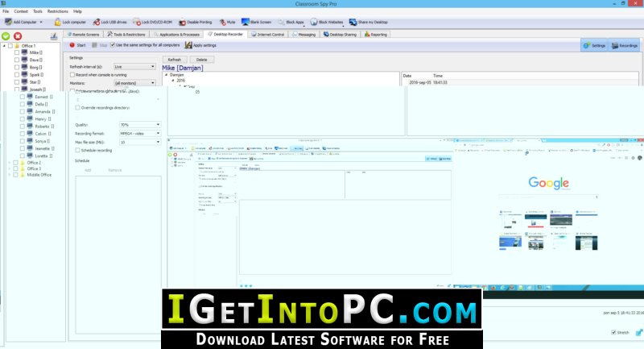Click the Mute toolbar icon
The width and height of the screenshot is (644, 349).
pyautogui.click(x=223, y=23)
